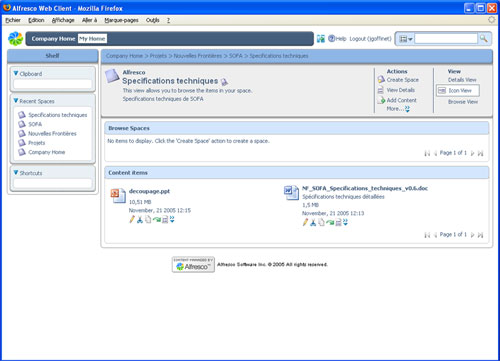500x361 pixels.
Task: Click the edit pencil icon under NF_SOFA_Specifications_techniques_v0.6.doc
Action: [305, 222]
